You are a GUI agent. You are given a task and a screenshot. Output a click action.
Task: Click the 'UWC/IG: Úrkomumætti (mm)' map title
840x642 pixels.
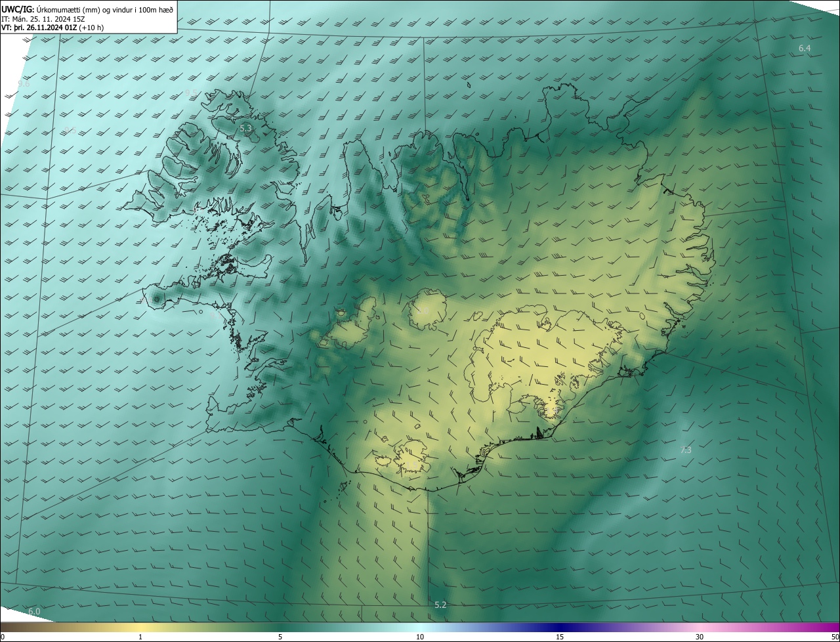(x=87, y=9)
